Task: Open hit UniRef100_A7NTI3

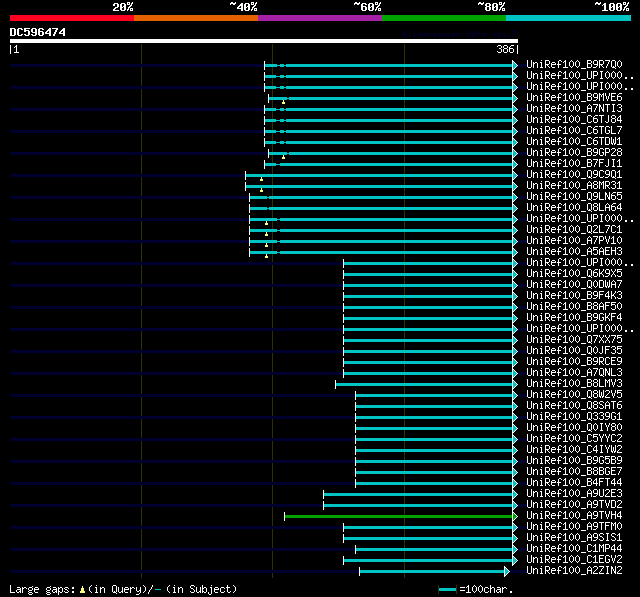Action: [574, 109]
